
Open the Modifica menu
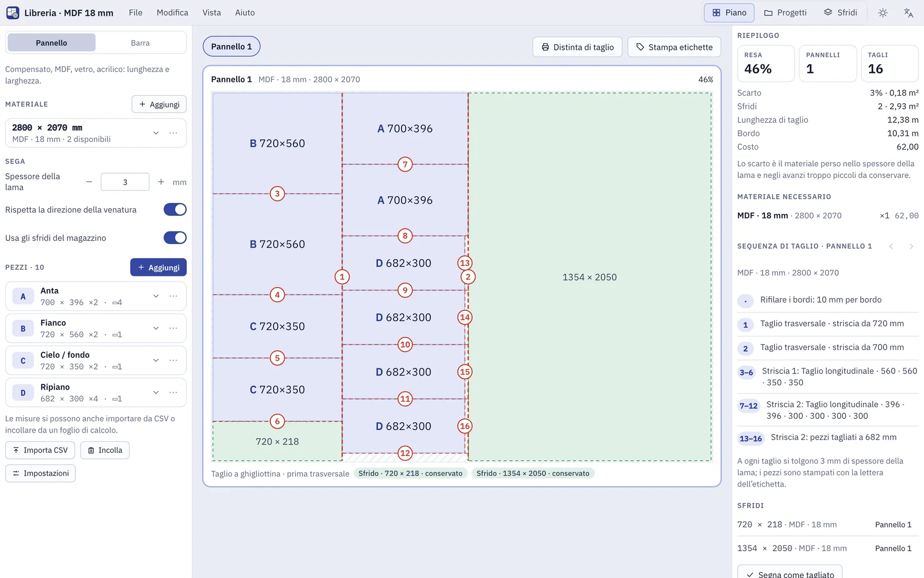(x=172, y=13)
